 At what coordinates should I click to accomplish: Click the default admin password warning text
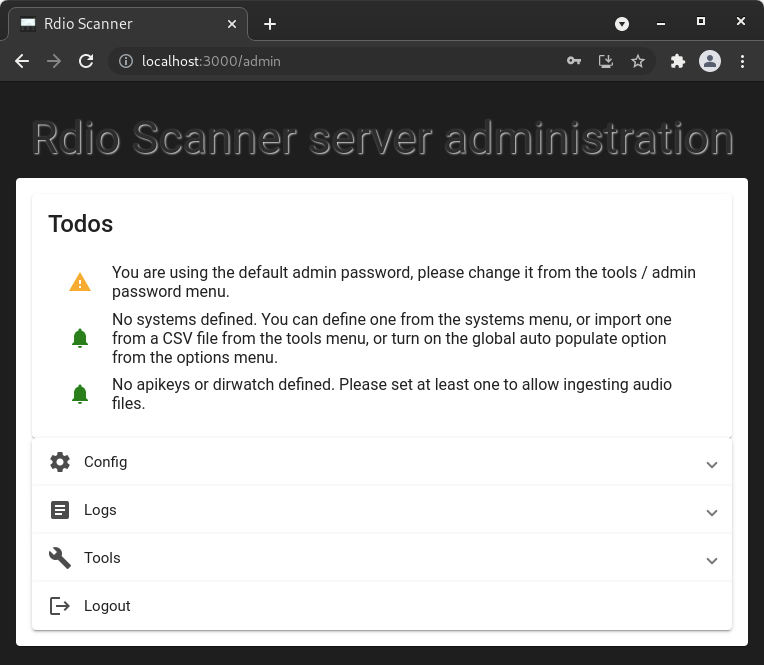pos(404,282)
